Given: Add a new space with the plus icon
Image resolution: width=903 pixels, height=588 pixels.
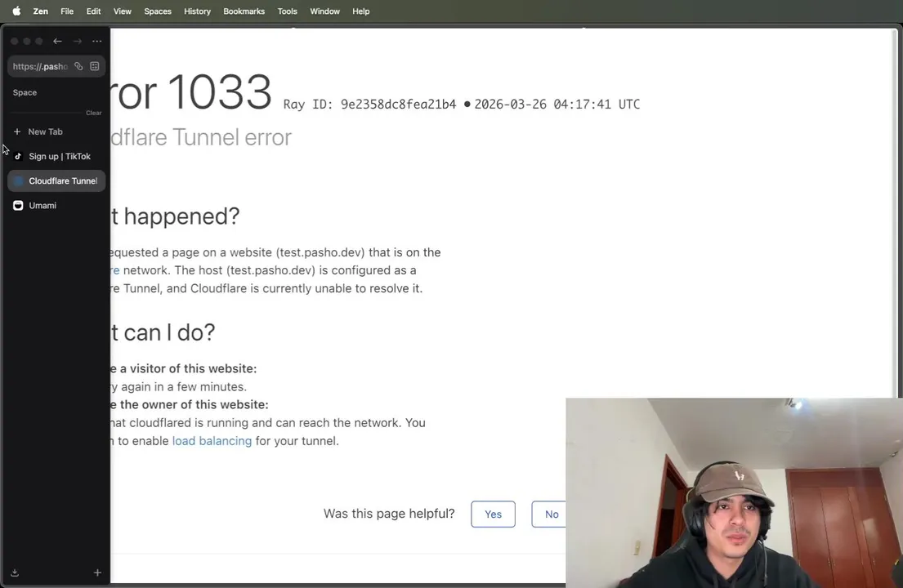Looking at the screenshot, I should pyautogui.click(x=97, y=572).
